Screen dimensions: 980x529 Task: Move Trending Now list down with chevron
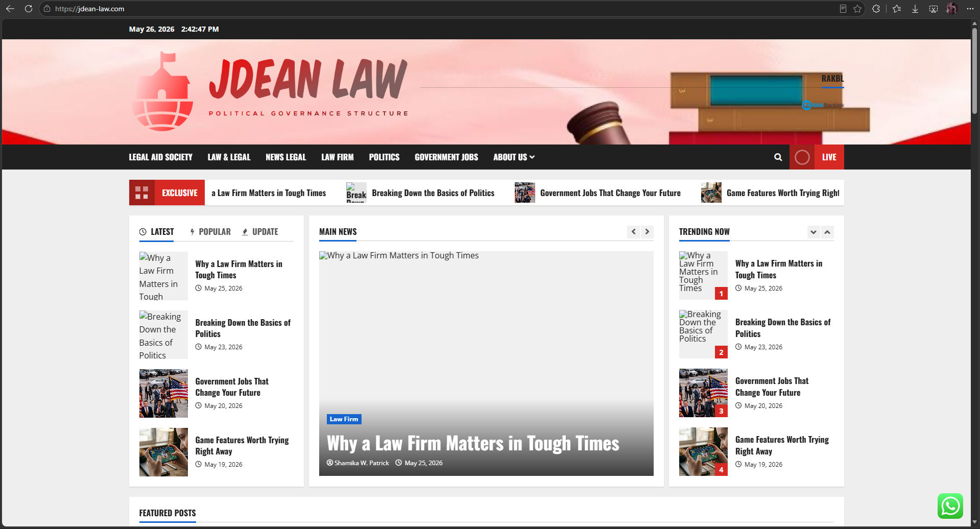[x=814, y=232]
